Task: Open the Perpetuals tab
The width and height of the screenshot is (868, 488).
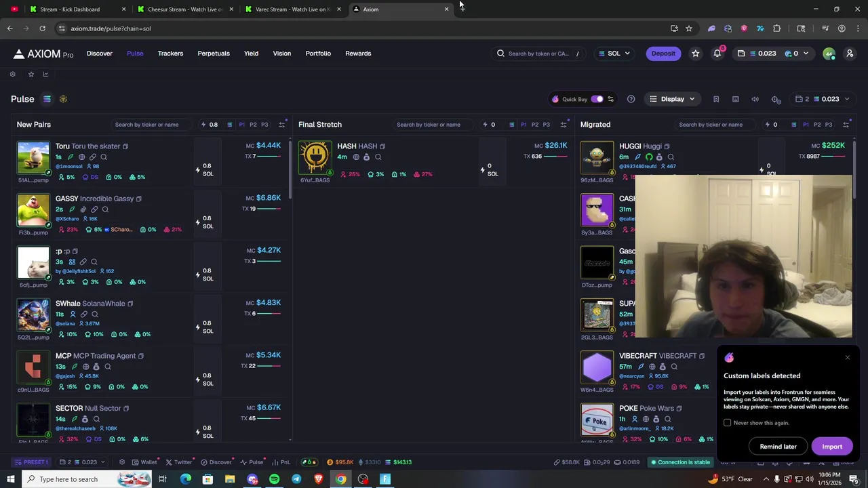Action: [214, 54]
